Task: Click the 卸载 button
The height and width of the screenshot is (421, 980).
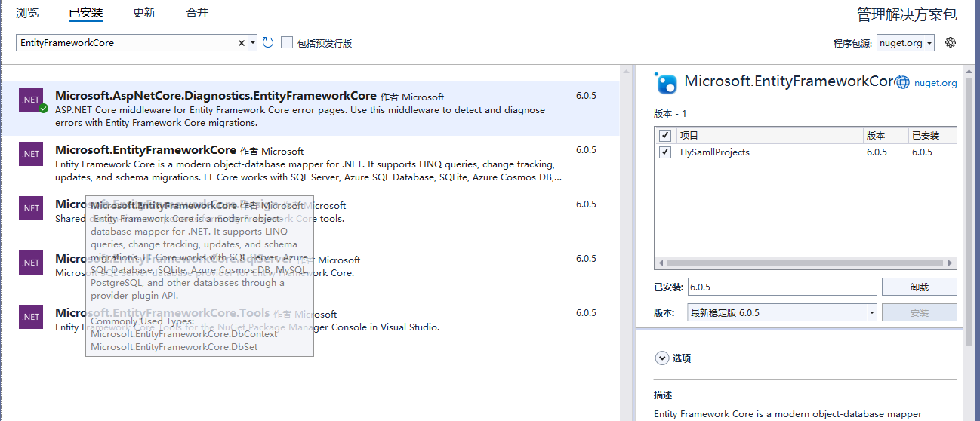Action: pos(920,287)
